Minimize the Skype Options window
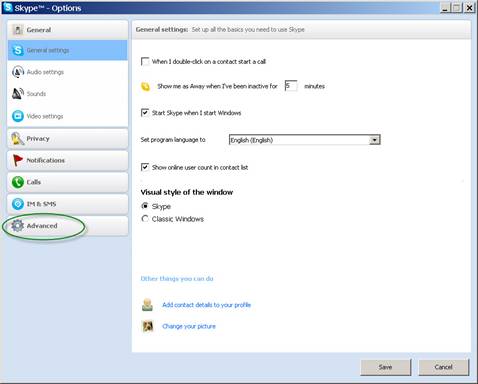The height and width of the screenshot is (384, 478). pyautogui.click(x=445, y=8)
